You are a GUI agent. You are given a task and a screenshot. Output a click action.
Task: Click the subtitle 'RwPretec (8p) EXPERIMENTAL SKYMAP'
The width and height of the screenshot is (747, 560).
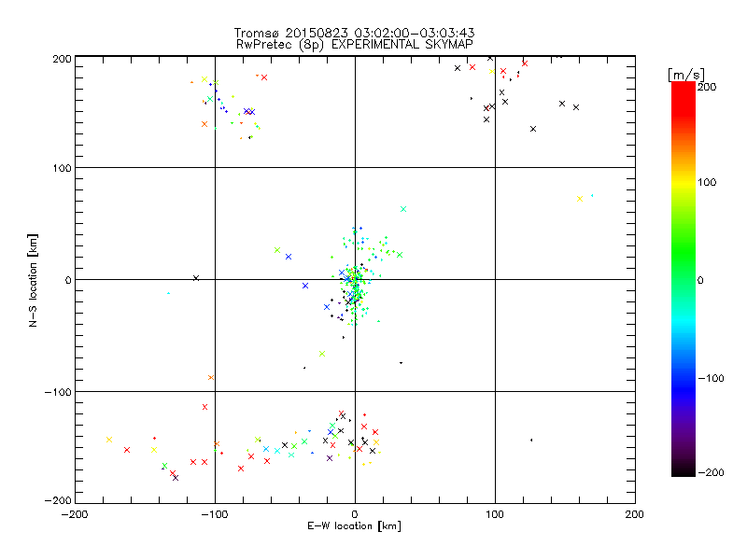(355, 45)
